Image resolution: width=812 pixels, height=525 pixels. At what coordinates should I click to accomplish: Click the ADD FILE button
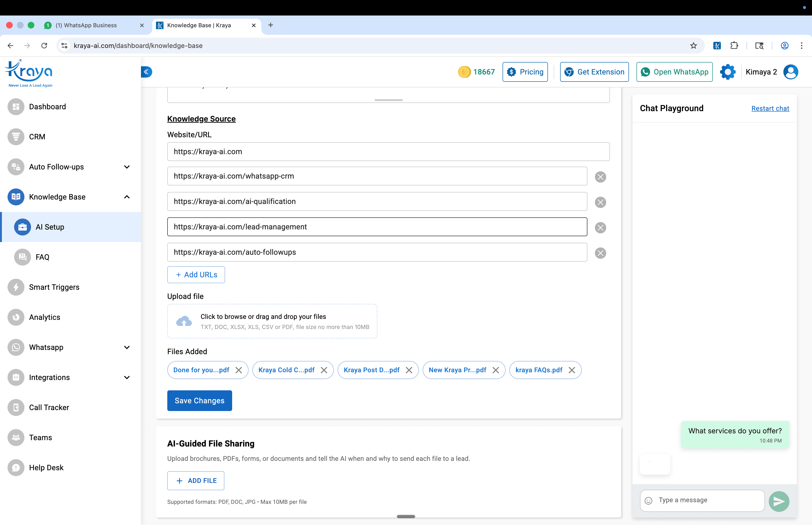(195, 481)
